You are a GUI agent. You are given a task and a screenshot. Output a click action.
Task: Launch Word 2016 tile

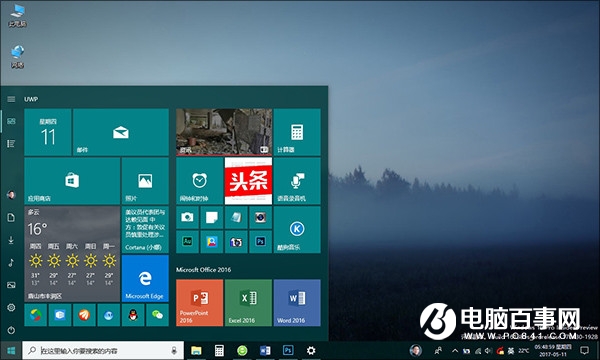297,303
